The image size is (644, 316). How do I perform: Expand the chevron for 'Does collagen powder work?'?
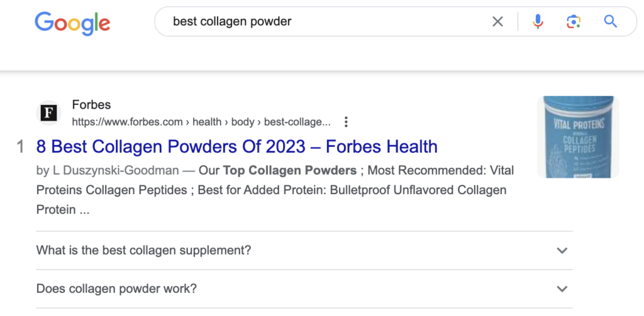pos(562,289)
